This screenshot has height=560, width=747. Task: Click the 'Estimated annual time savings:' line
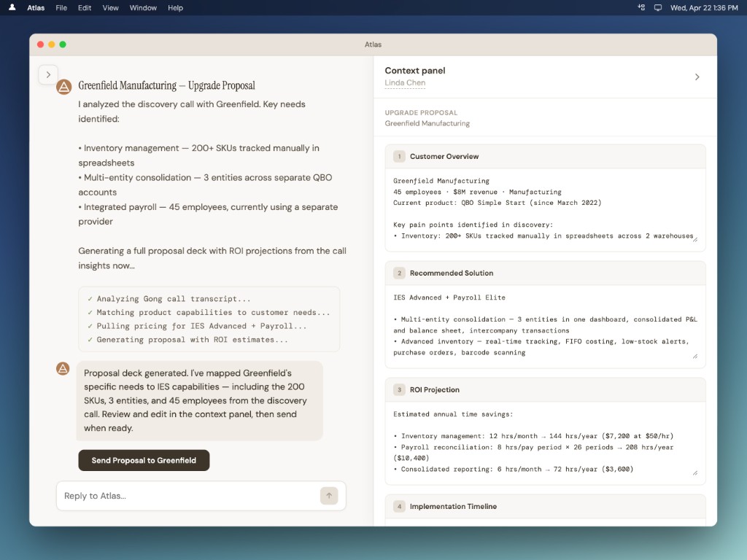(453, 414)
